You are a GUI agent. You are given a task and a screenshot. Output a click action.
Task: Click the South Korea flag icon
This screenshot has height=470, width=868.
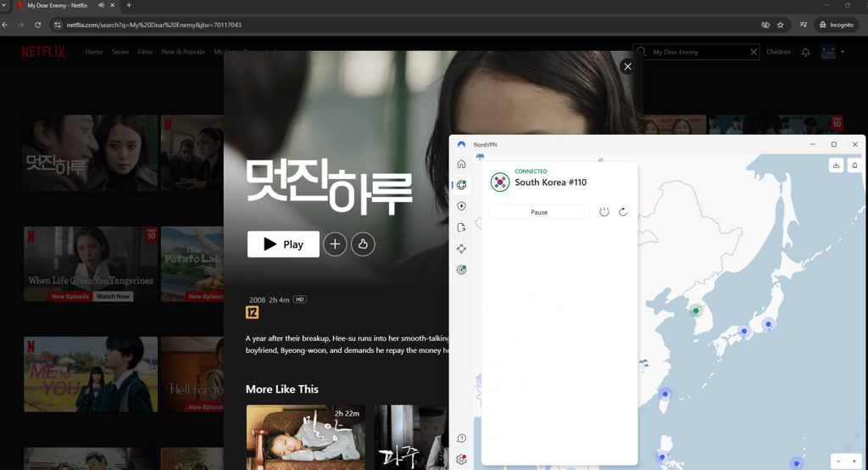point(500,182)
